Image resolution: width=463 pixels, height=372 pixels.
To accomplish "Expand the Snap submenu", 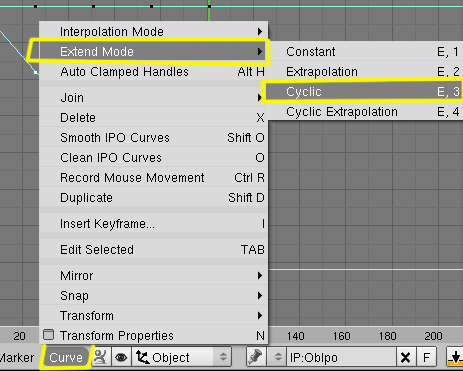I will (x=154, y=296).
